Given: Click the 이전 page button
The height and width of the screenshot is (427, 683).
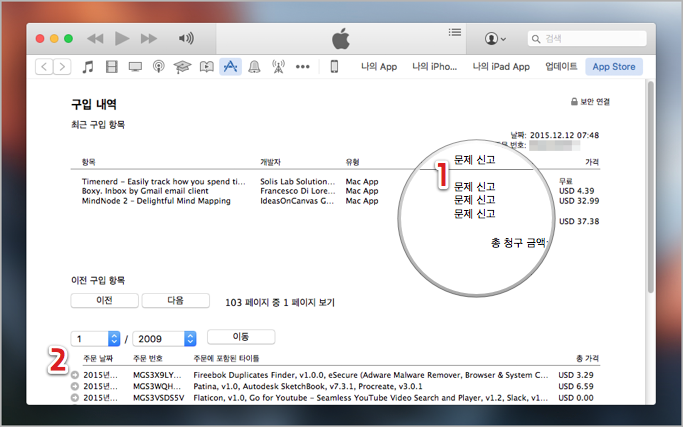Looking at the screenshot, I should point(105,301).
